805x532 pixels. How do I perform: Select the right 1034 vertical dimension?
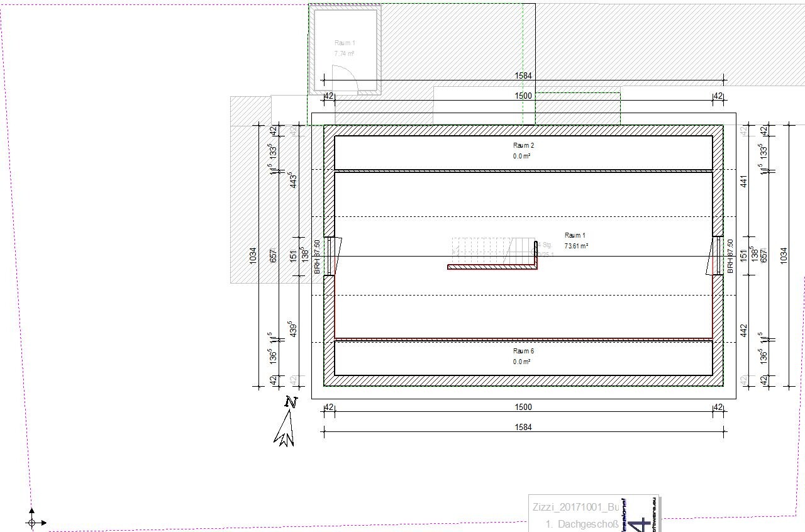(x=784, y=255)
